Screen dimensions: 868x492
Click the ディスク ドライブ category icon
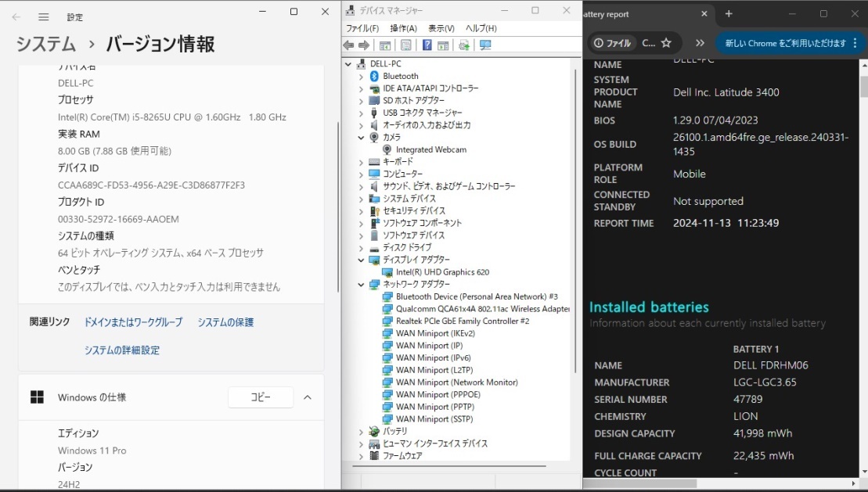tap(374, 247)
